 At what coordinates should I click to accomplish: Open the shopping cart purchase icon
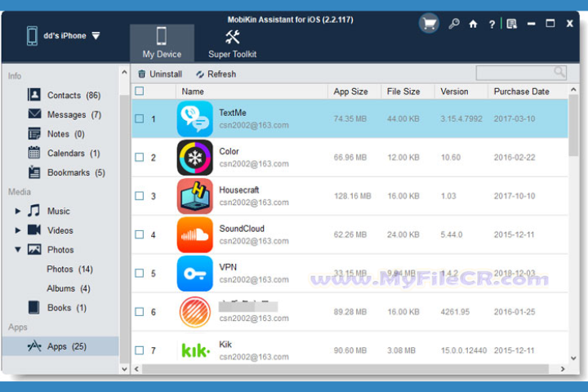click(429, 24)
